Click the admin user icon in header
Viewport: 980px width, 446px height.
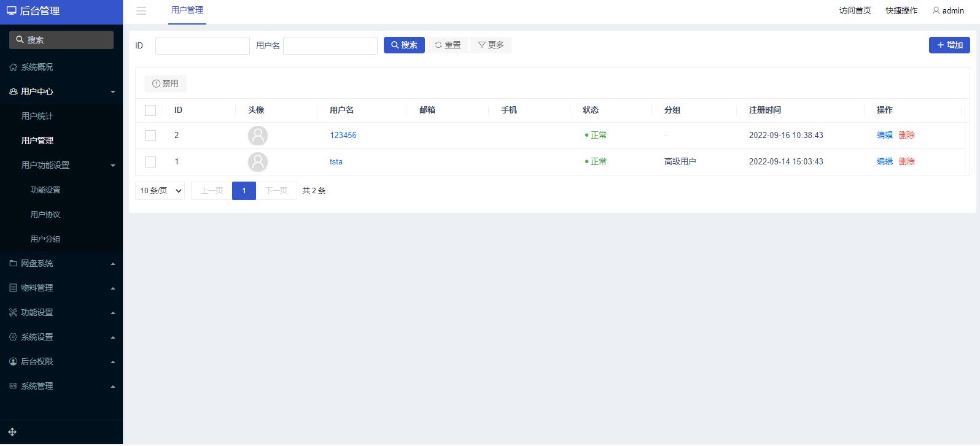pyautogui.click(x=936, y=10)
